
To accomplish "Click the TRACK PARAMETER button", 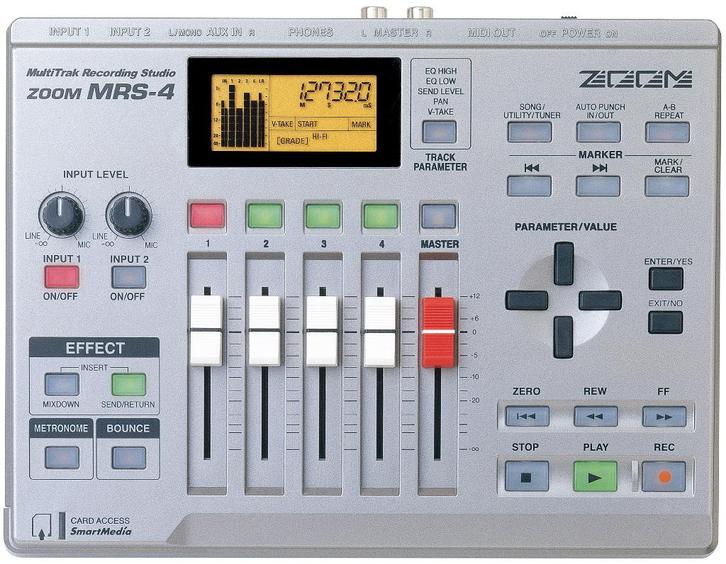I will click(x=439, y=132).
